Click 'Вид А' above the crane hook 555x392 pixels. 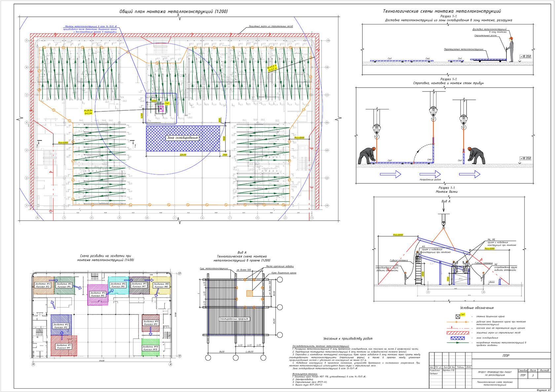[446, 201]
